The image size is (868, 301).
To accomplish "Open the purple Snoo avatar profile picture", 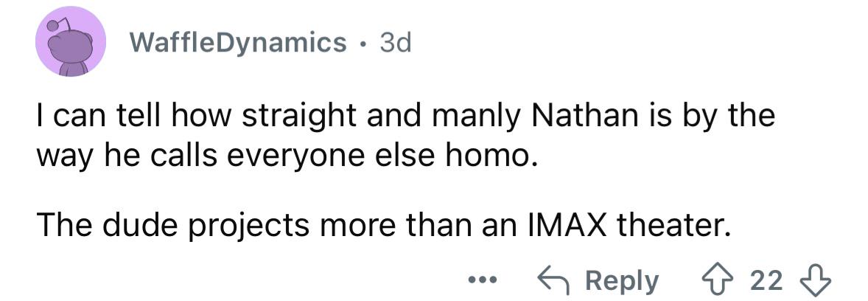I will [x=70, y=41].
